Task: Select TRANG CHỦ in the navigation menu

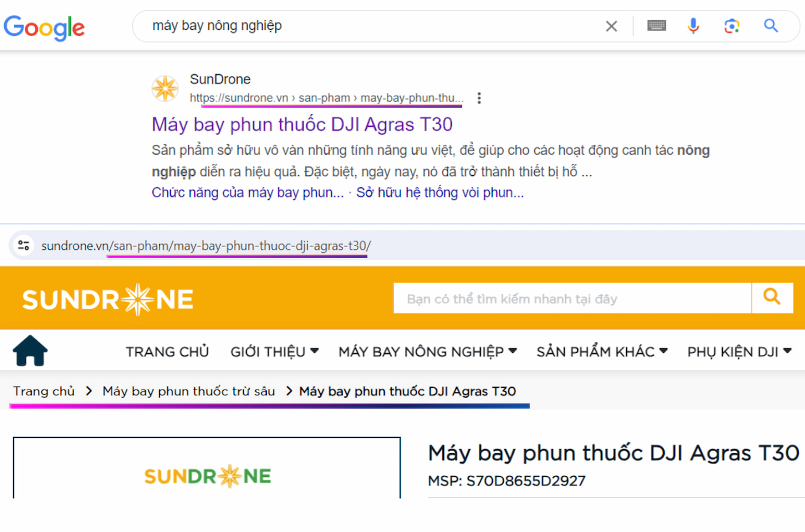Action: click(x=167, y=352)
